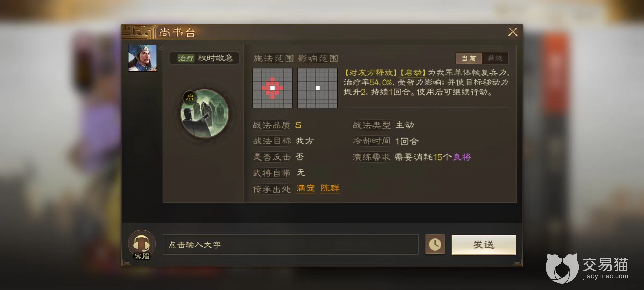
Task: Close the 尚书台 dialog window
Action: 513,32
